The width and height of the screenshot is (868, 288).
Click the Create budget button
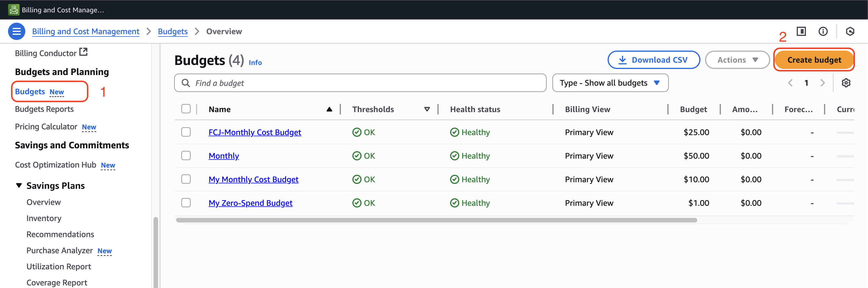(814, 60)
